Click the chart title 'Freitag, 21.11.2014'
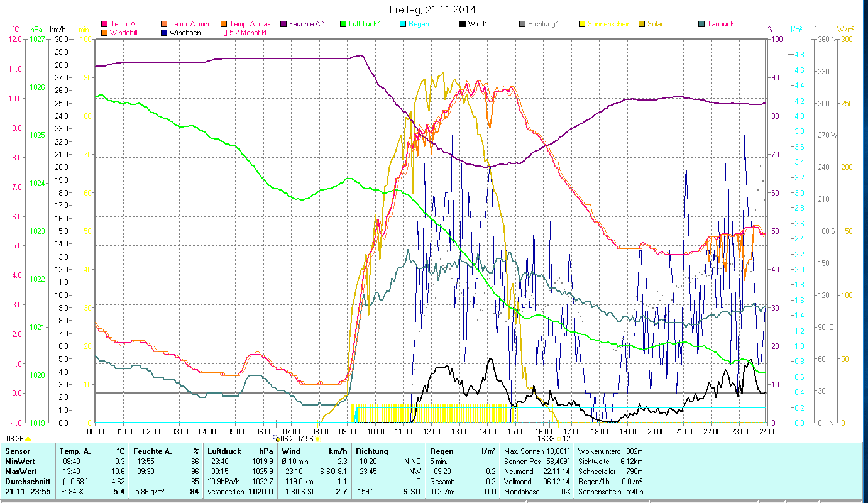868x503 pixels. pyautogui.click(x=433, y=9)
